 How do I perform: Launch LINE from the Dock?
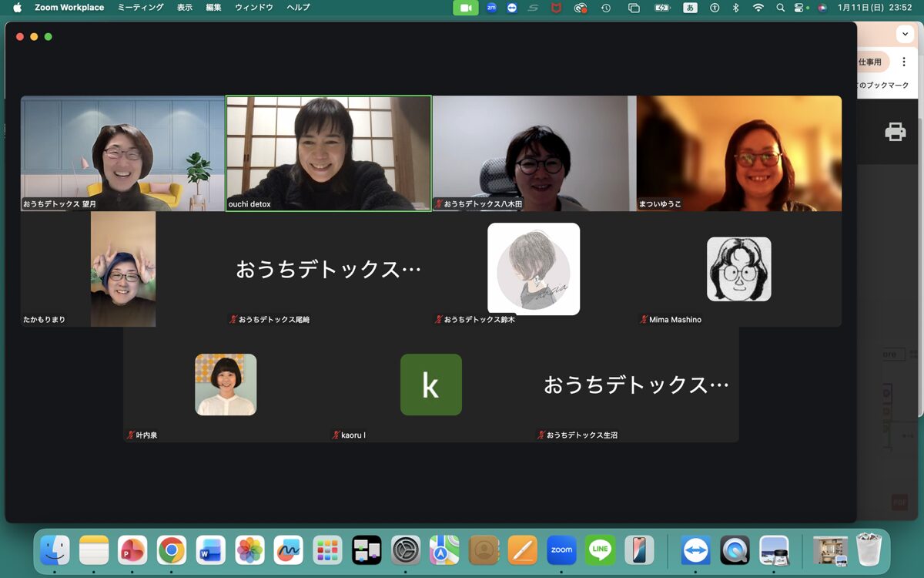click(600, 549)
